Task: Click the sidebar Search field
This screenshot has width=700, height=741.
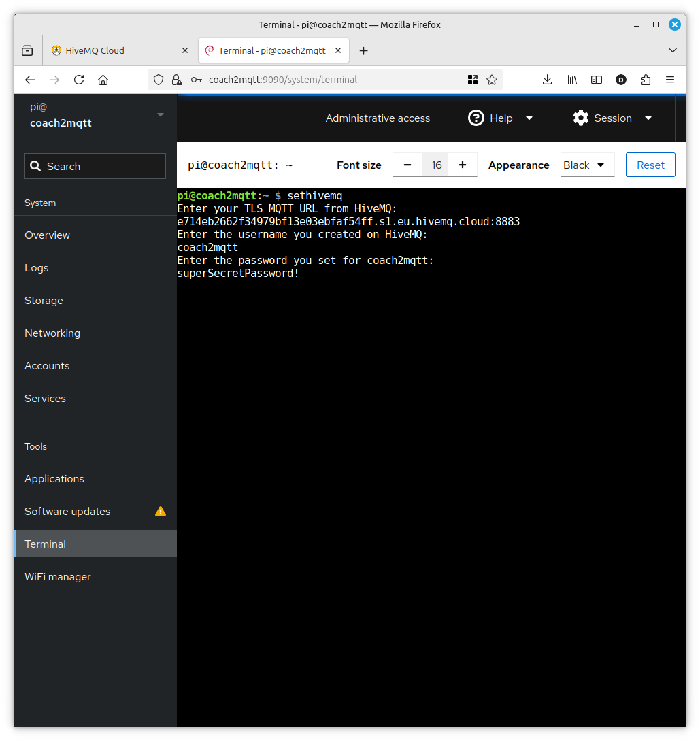Action: (x=95, y=166)
